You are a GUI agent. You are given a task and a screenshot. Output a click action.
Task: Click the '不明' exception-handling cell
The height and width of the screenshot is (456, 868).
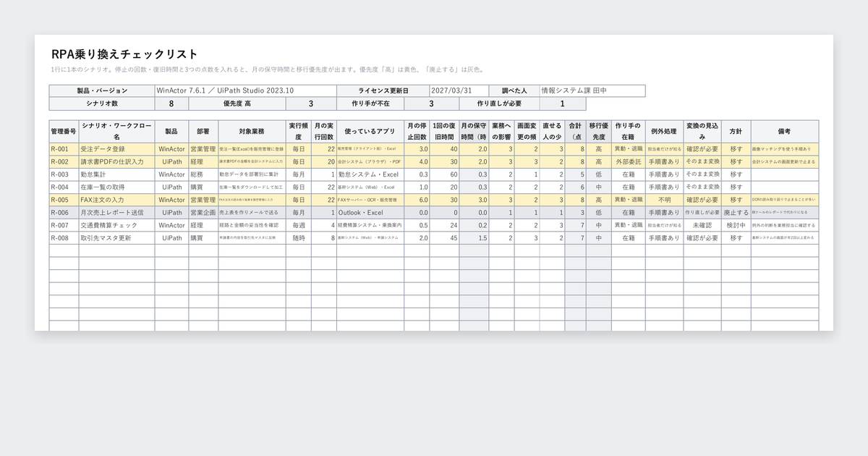pyautogui.click(x=664, y=200)
